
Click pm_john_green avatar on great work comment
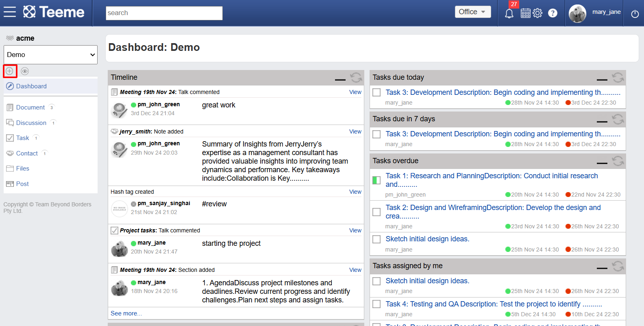pyautogui.click(x=120, y=110)
